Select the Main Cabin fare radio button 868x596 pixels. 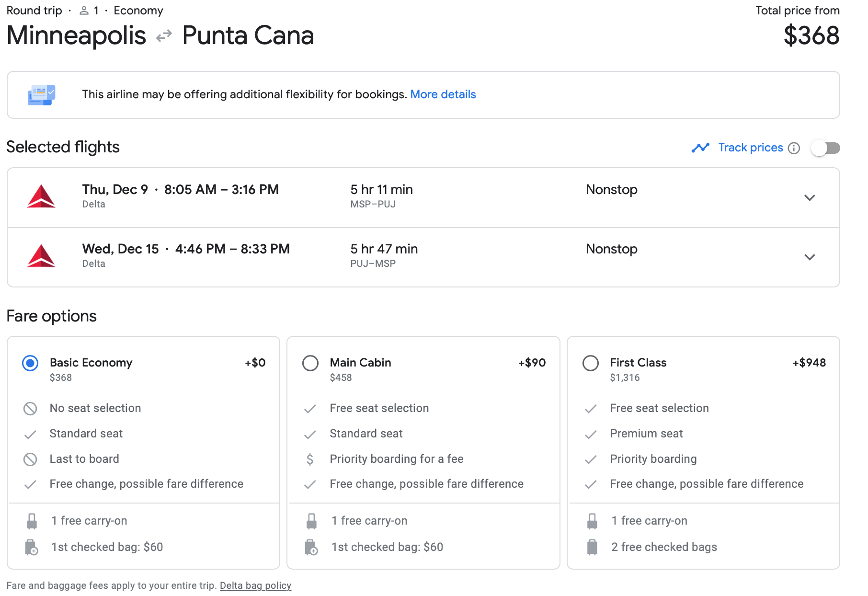tap(310, 363)
